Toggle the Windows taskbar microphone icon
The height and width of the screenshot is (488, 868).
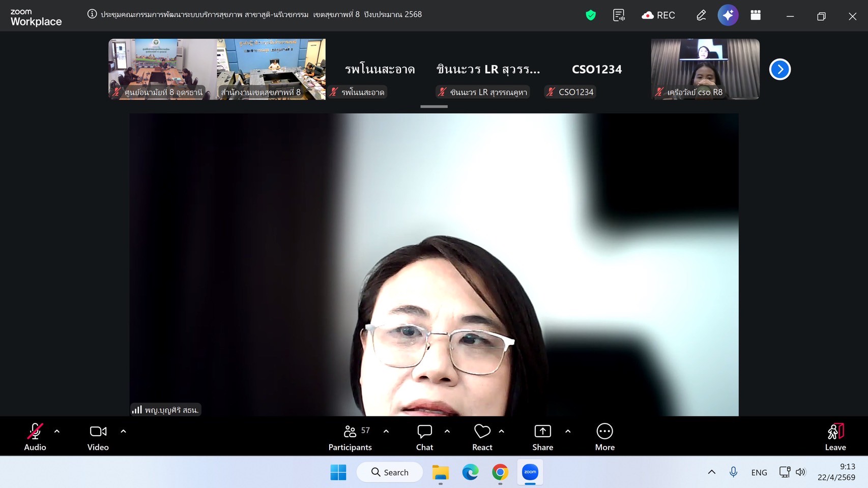coord(733,472)
